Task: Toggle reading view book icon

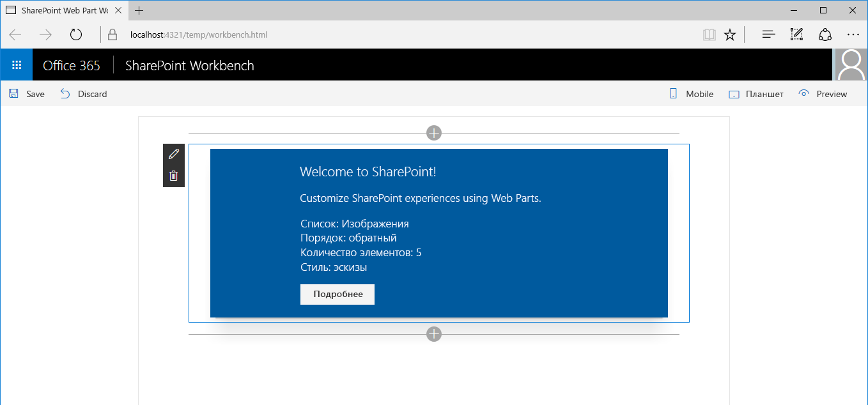Action: tap(709, 34)
